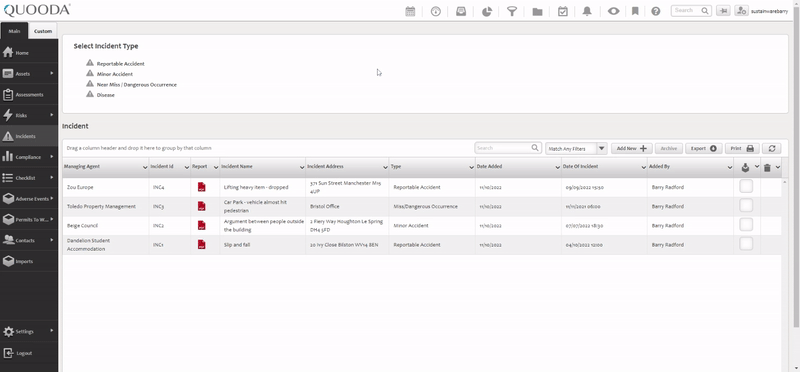Expand the Risks submenu in sidebar

52,115
